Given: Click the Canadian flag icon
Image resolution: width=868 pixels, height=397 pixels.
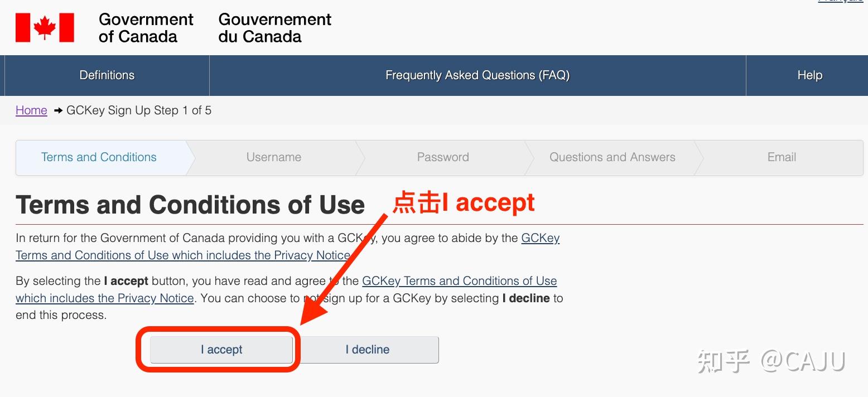Looking at the screenshot, I should coord(45,28).
